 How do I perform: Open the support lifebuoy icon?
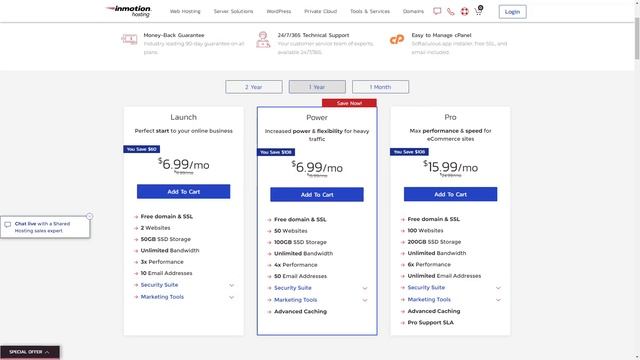(x=464, y=11)
